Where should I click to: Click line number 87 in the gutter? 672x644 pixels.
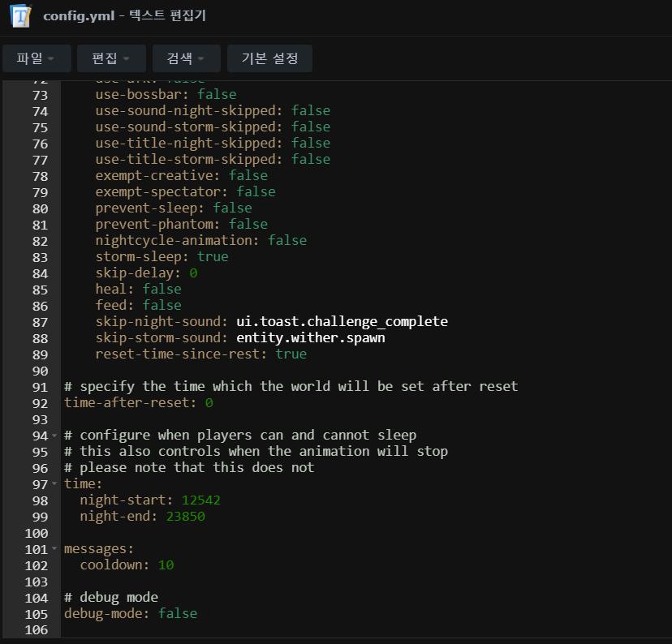coord(40,322)
